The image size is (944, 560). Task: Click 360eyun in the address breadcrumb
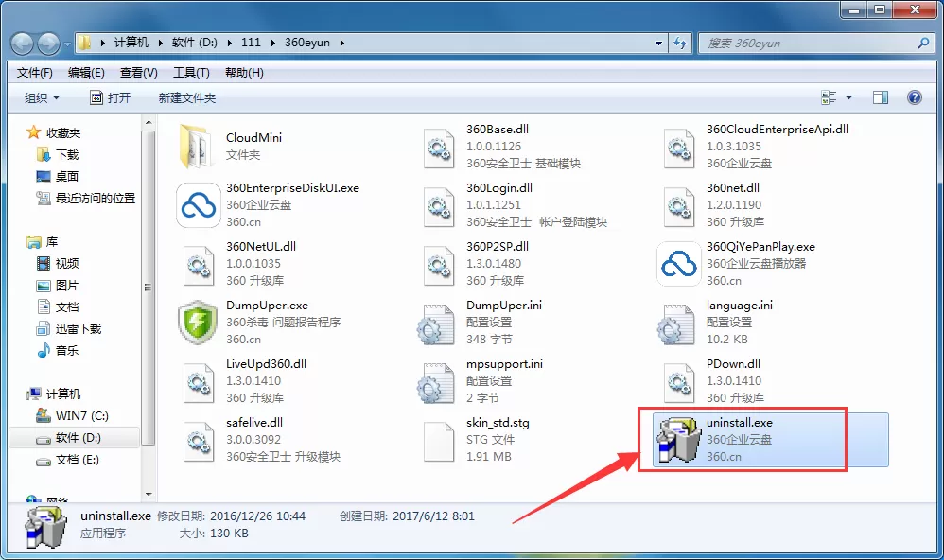pyautogui.click(x=307, y=43)
